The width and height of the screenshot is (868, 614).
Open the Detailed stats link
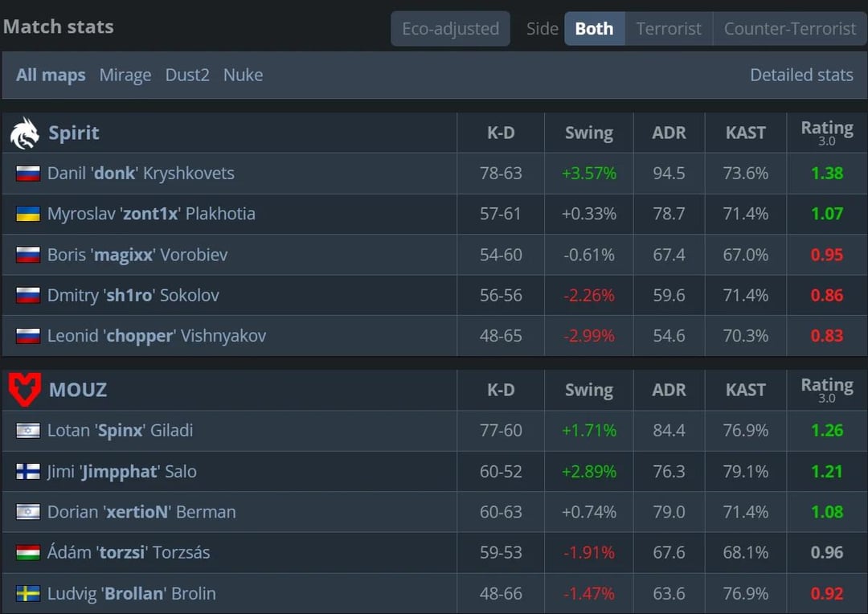point(800,76)
